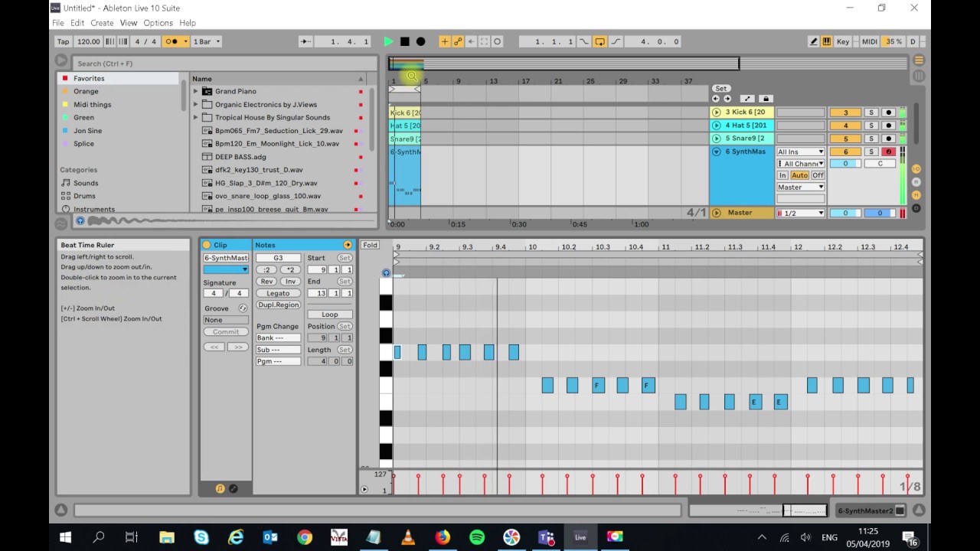The height and width of the screenshot is (551, 980).
Task: Show or hide the browser sidebar
Action: [61, 60]
